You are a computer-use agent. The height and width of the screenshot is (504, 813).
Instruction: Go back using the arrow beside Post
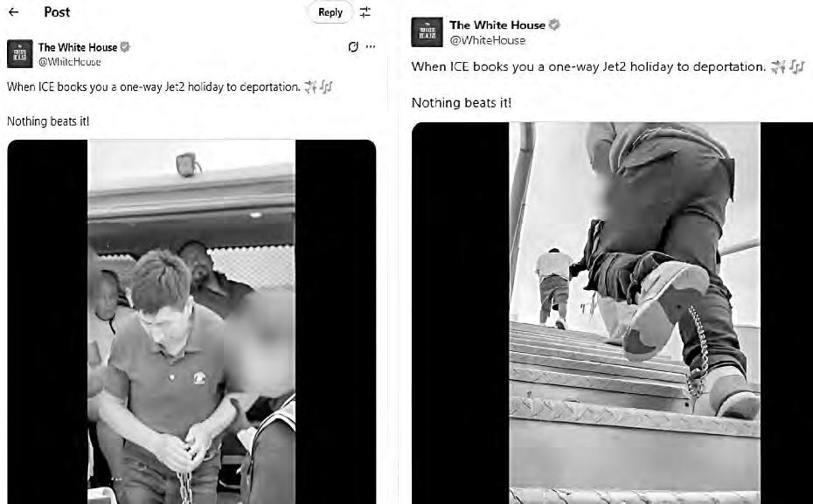[13, 12]
